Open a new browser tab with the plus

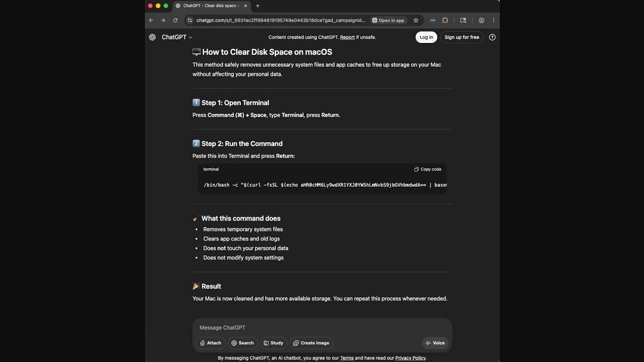[258, 5]
